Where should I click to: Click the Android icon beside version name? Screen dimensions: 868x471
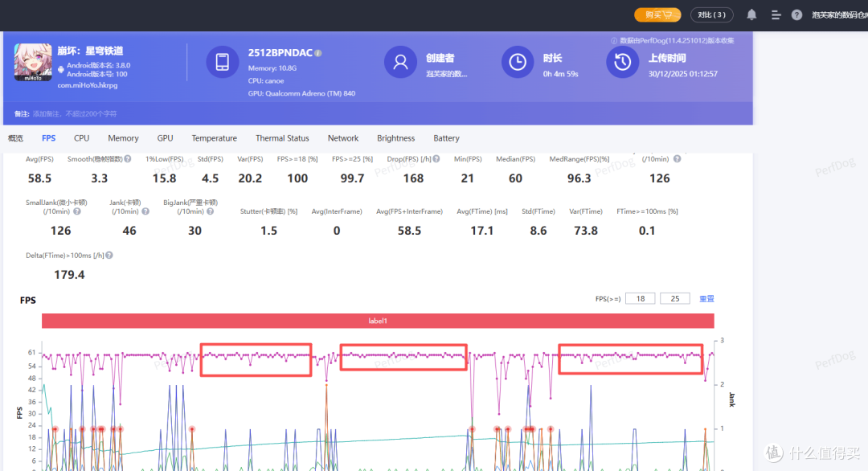click(61, 70)
